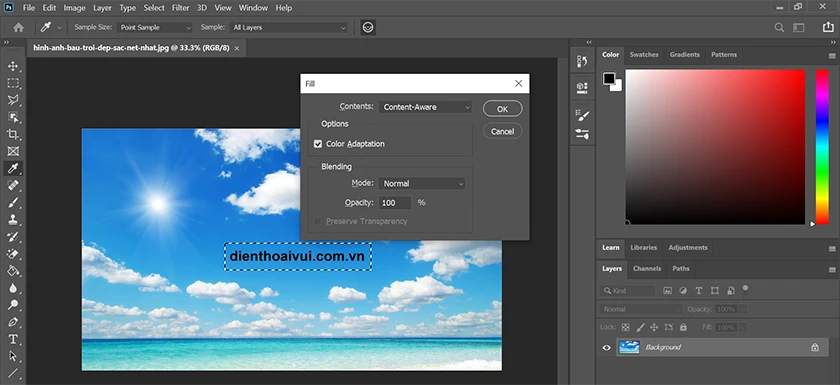Toggle lock image pixels brush icon

coord(640,327)
